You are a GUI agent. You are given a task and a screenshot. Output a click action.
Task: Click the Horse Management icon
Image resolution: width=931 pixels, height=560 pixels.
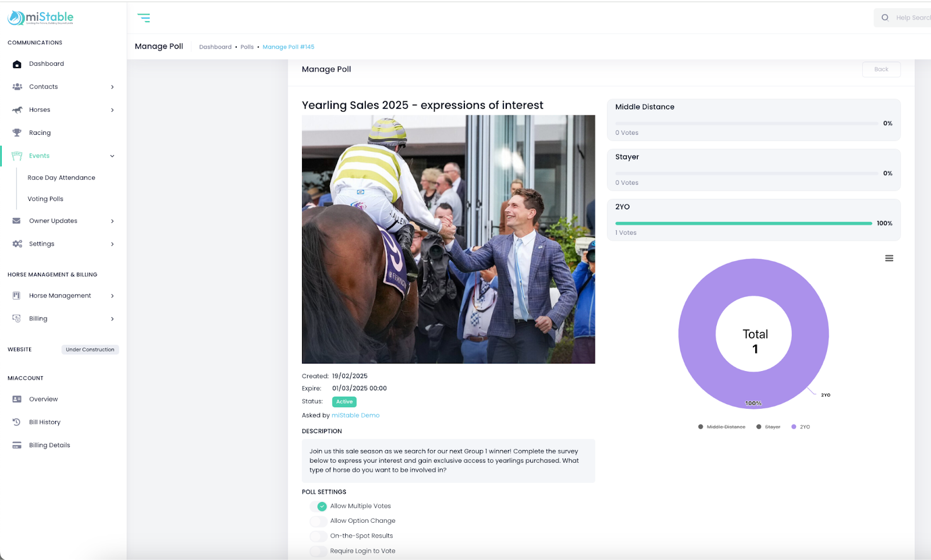[17, 296]
